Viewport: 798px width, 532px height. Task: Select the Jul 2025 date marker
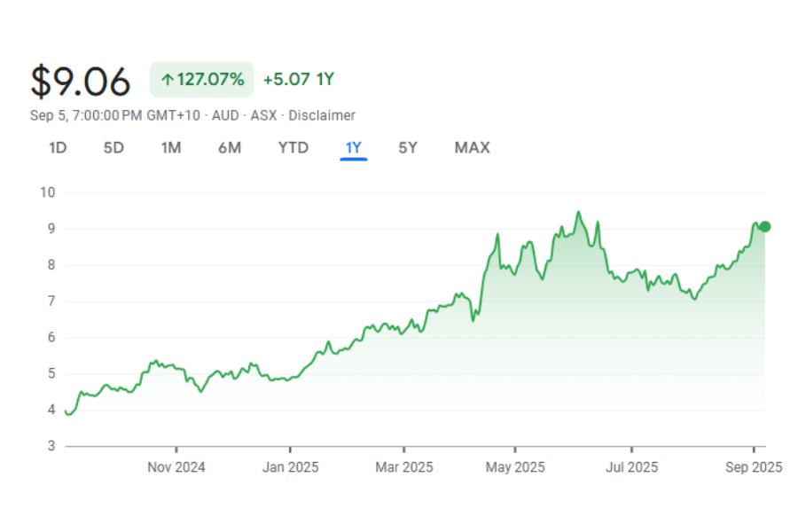coord(630,467)
